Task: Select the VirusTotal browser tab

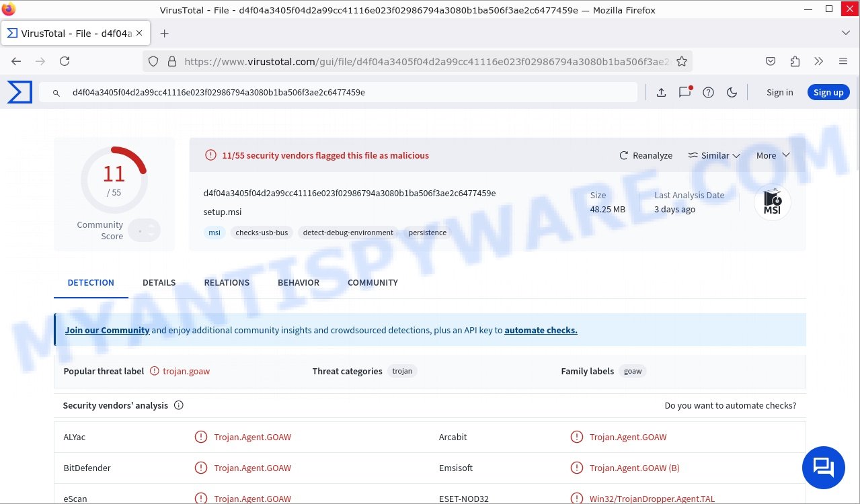Action: 77,33
